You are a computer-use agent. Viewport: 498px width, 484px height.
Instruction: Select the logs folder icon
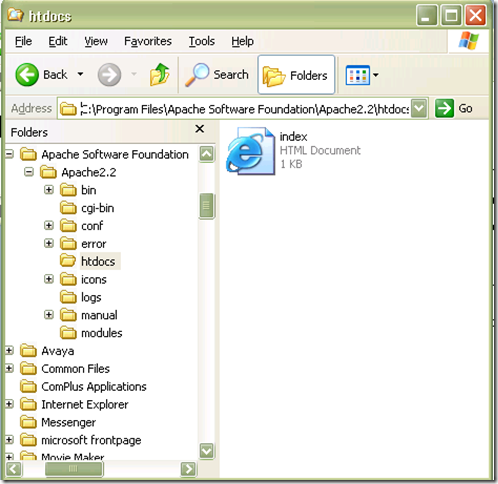click(x=68, y=297)
